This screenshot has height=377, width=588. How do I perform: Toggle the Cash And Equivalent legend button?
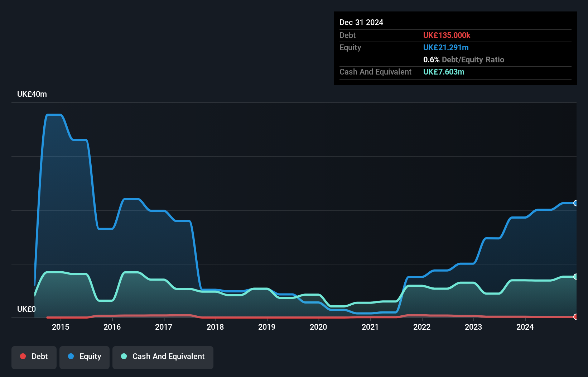(163, 357)
